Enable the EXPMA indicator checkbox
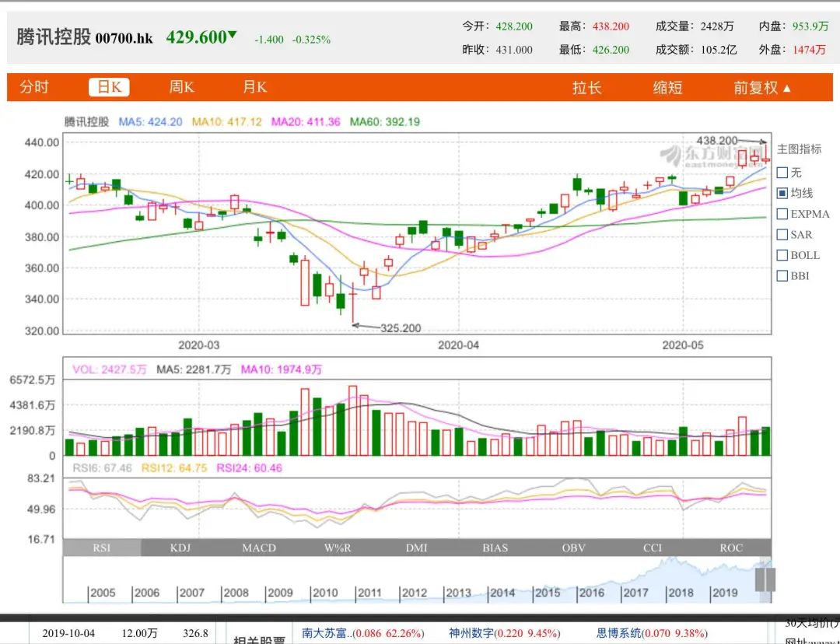This screenshot has width=840, height=644. tap(782, 214)
